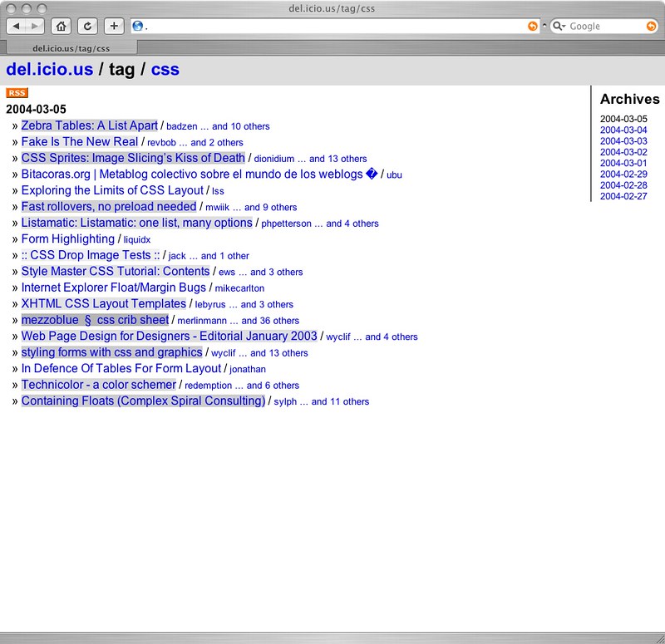
Task: Open the del.icio.us header link
Action: point(50,70)
